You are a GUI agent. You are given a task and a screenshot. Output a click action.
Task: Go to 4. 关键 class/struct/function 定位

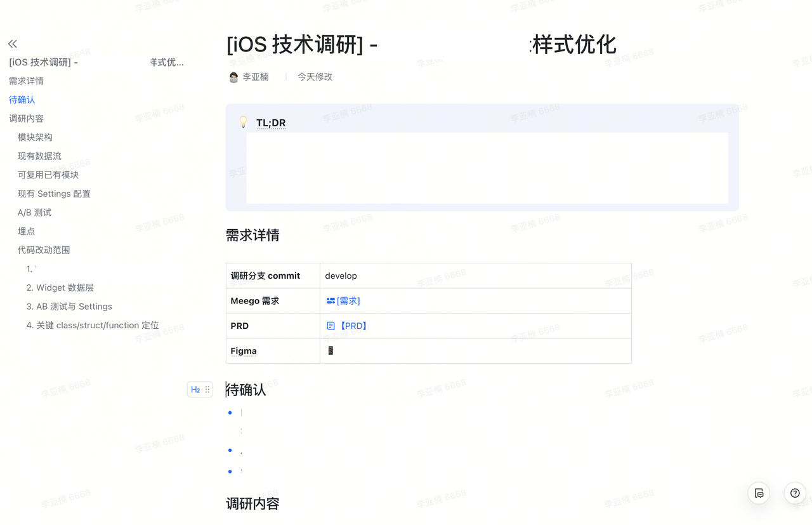(x=93, y=325)
